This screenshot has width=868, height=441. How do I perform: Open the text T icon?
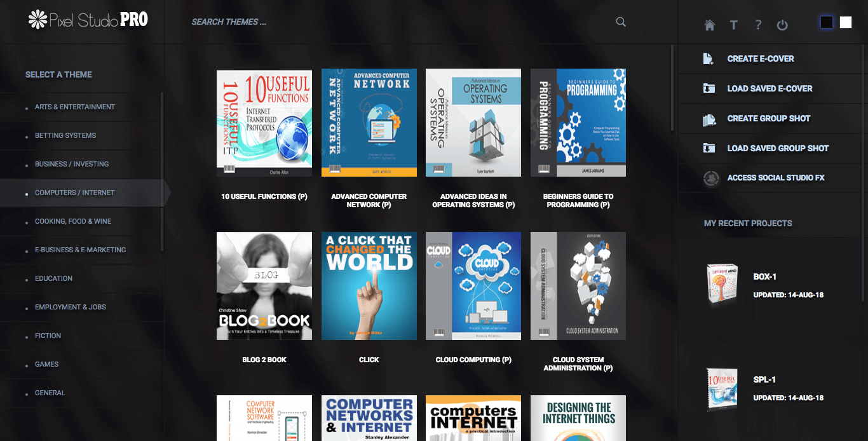(734, 25)
